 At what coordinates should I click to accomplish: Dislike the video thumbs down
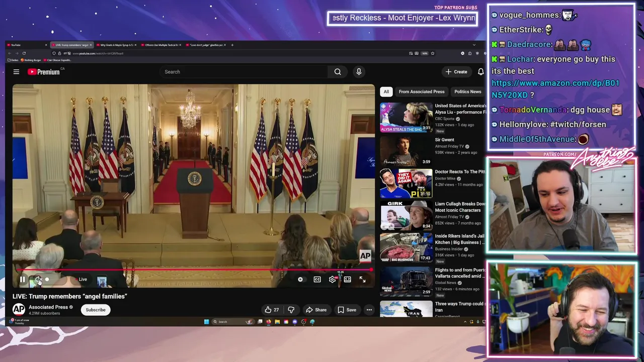click(x=291, y=310)
